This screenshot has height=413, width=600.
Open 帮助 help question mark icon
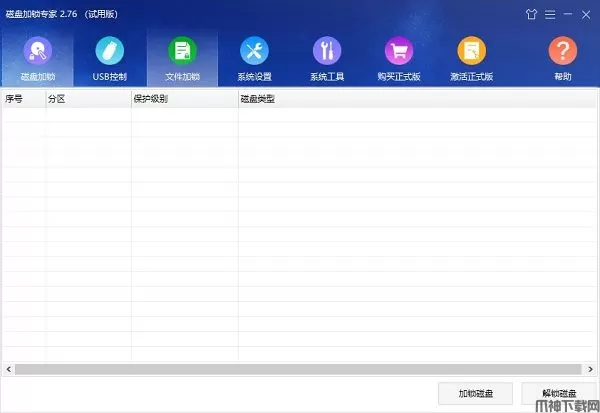tap(562, 51)
